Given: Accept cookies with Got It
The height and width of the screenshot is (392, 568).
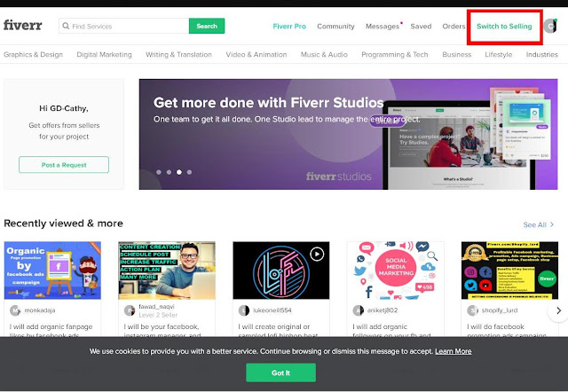Looking at the screenshot, I should [280, 372].
